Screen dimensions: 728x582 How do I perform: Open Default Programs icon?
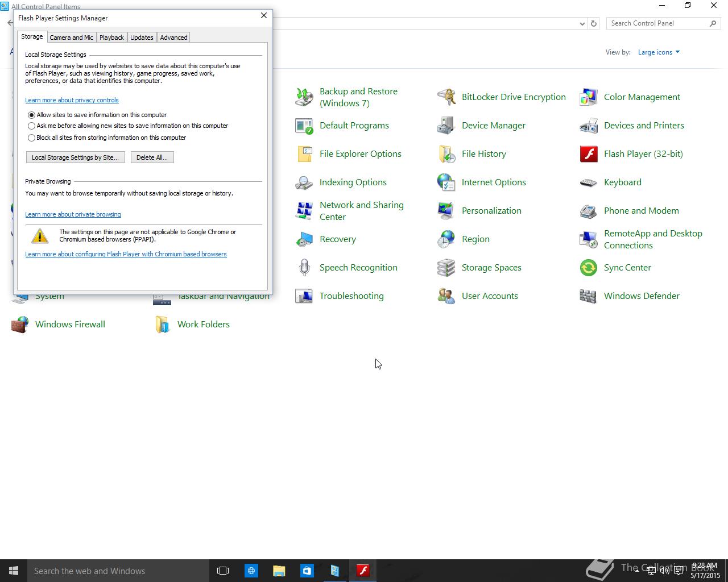[x=304, y=126]
